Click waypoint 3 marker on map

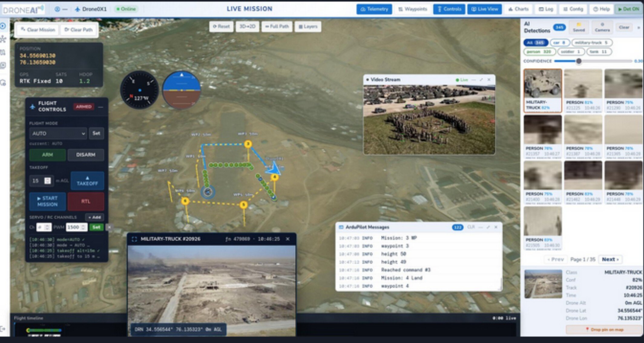pyautogui.click(x=248, y=144)
